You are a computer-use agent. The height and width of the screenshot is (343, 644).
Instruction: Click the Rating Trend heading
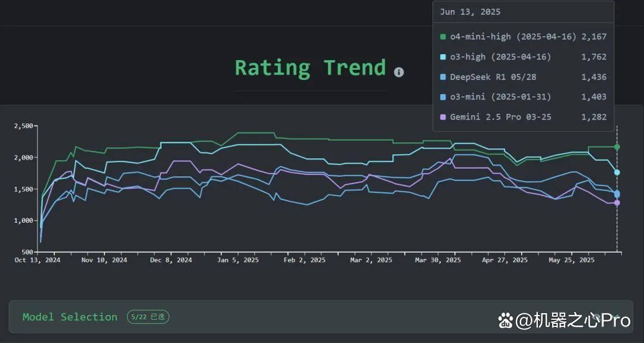pos(311,68)
